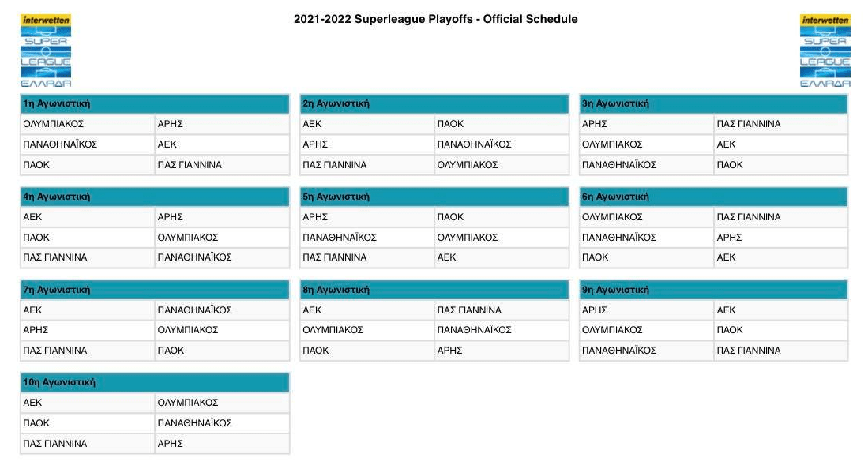Viewport: 868px width, 469px height.
Task: Open the 3η Αγωνιστική header
Action: [x=615, y=103]
